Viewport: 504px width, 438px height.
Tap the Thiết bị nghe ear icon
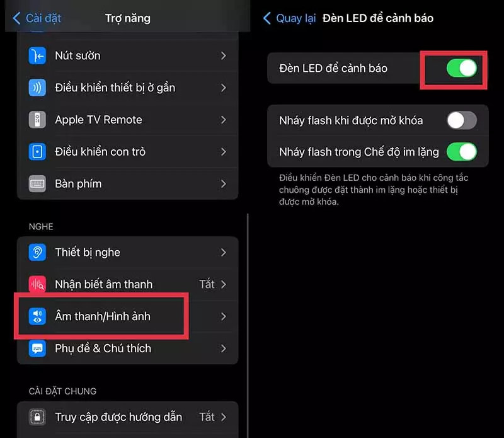pyautogui.click(x=37, y=253)
